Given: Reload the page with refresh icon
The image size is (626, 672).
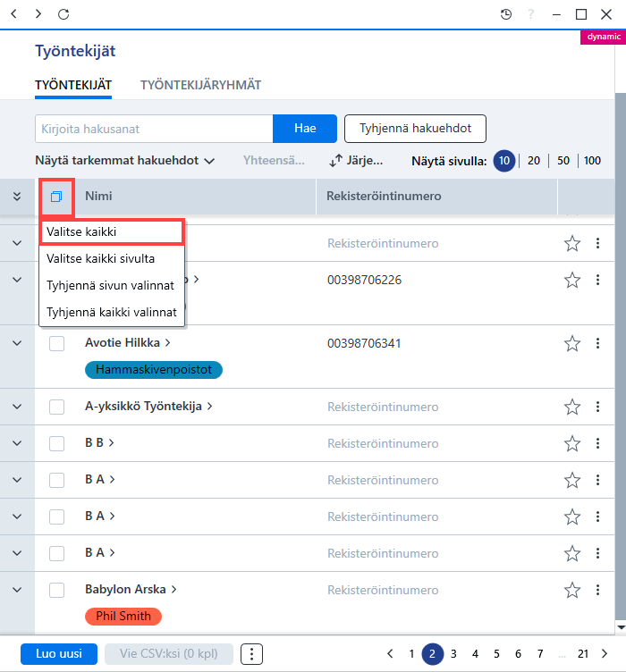Looking at the screenshot, I should [63, 14].
